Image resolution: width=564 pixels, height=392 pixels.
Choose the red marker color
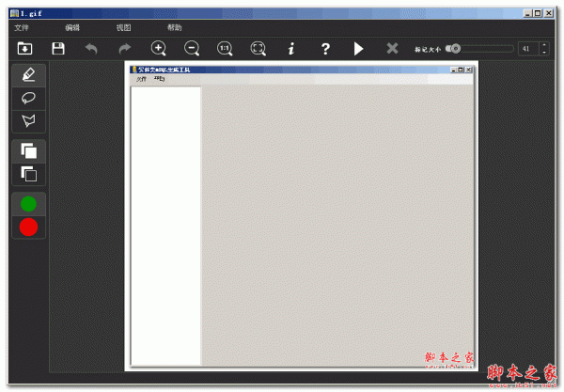(x=28, y=227)
